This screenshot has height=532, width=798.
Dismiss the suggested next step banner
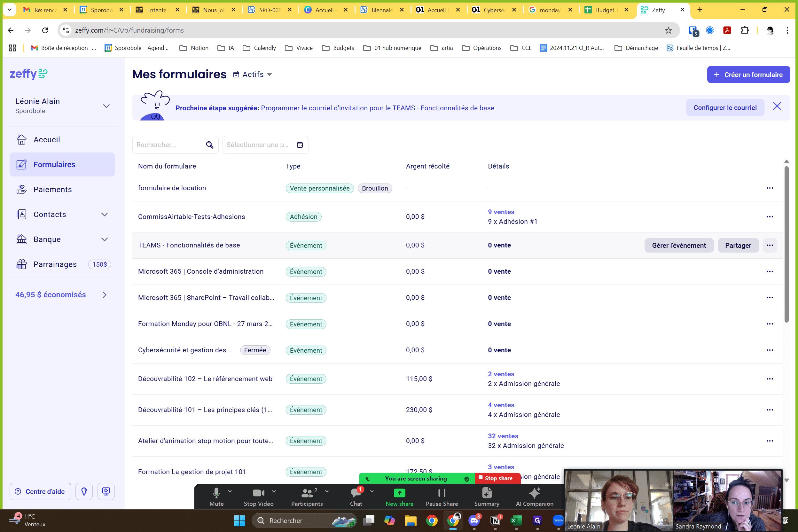pos(777,106)
